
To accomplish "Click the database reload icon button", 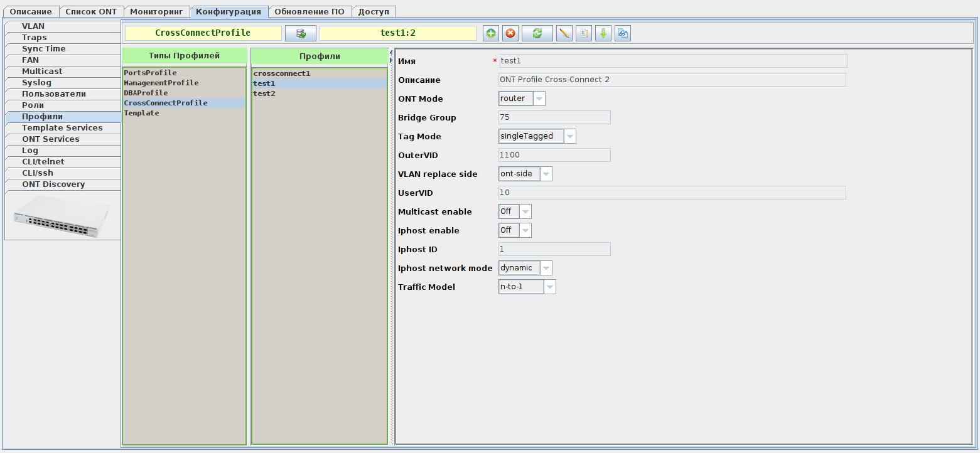I will tap(301, 33).
